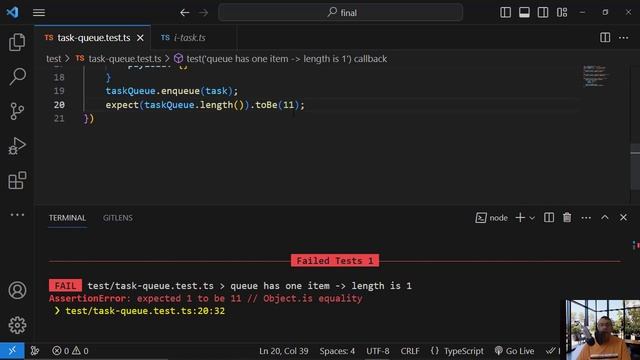Open the Customize Layout icon
640x360 pixels.
click(562, 13)
